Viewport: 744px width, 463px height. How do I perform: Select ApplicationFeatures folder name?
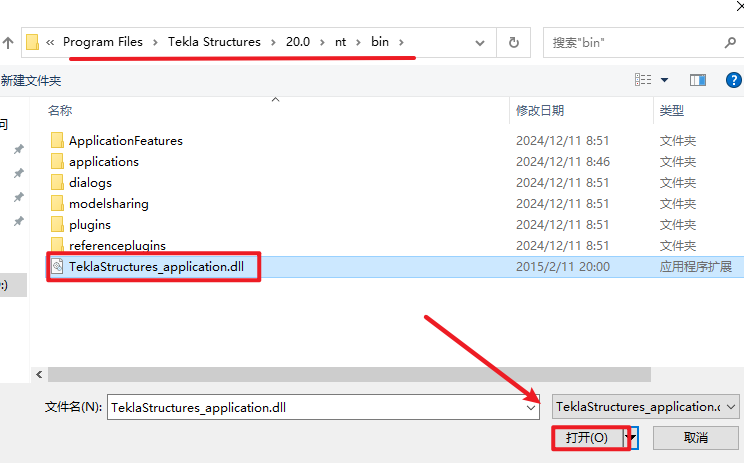(126, 141)
